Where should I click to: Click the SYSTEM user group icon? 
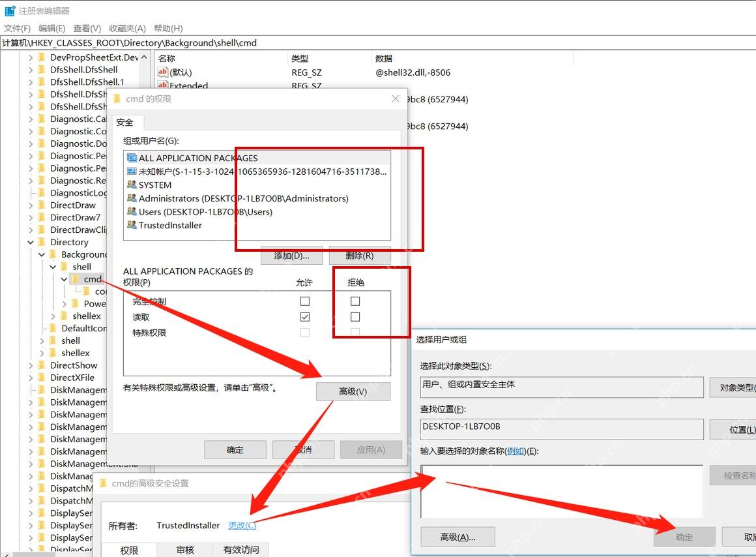[x=132, y=185]
